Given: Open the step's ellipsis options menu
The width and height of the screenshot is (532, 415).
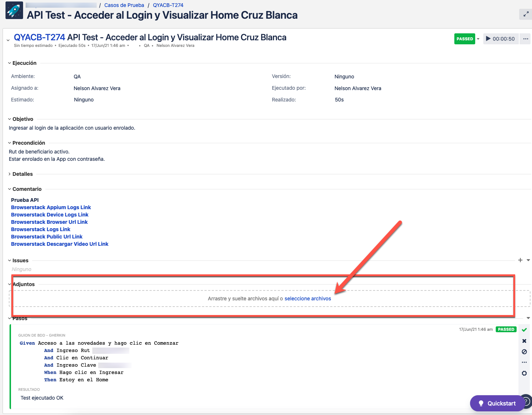Looking at the screenshot, I should [x=524, y=362].
